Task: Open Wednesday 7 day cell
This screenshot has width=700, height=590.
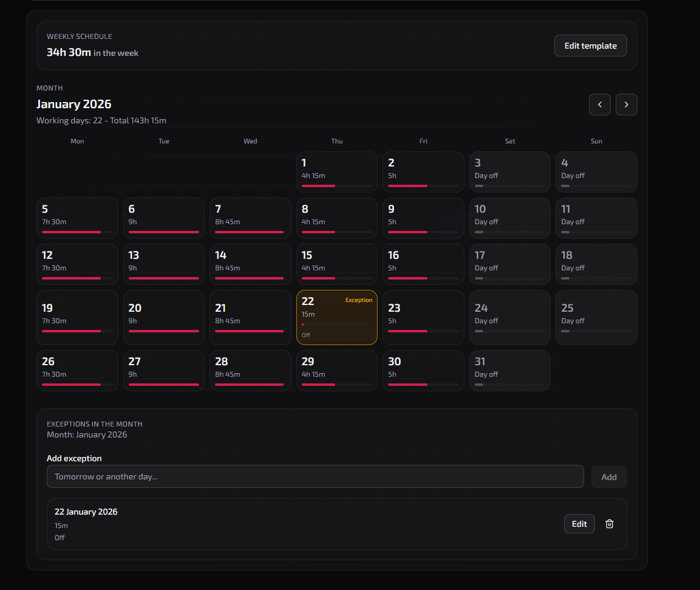Action: click(x=251, y=218)
